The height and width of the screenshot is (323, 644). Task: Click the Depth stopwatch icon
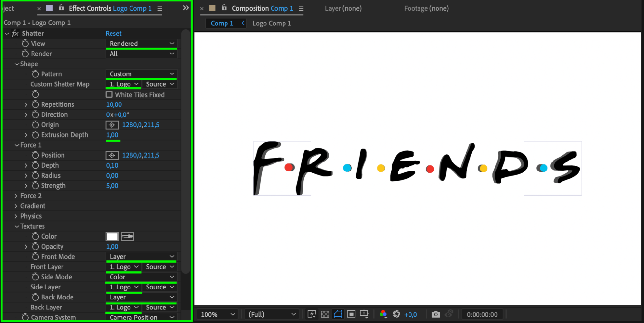pos(35,165)
